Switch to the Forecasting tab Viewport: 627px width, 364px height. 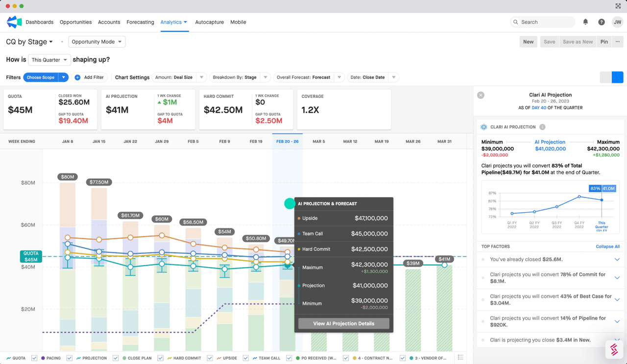(x=140, y=22)
